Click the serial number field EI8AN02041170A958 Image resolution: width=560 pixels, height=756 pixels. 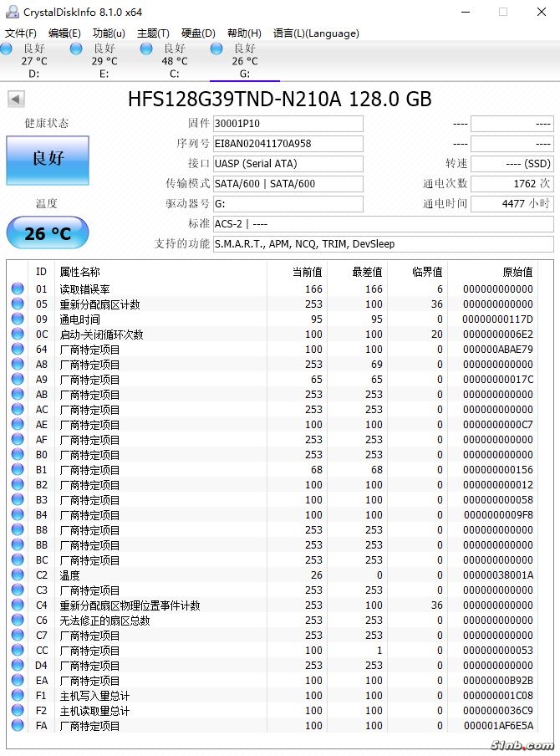point(288,144)
